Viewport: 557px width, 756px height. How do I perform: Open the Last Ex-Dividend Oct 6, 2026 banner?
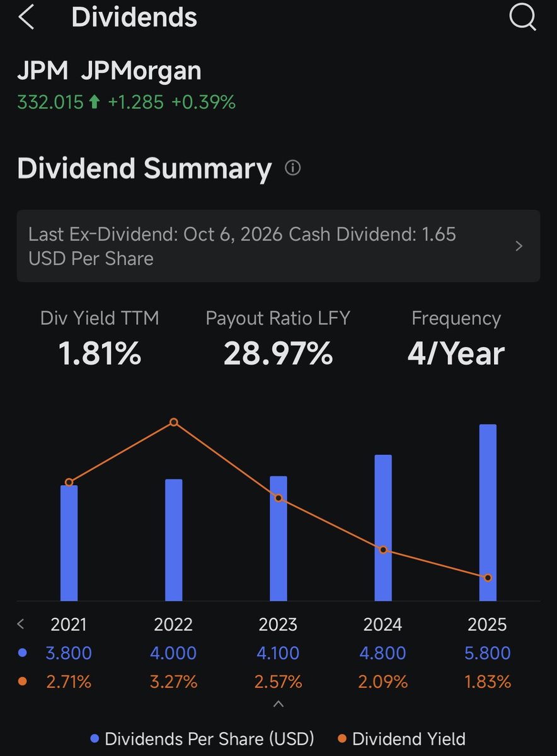[x=278, y=246]
